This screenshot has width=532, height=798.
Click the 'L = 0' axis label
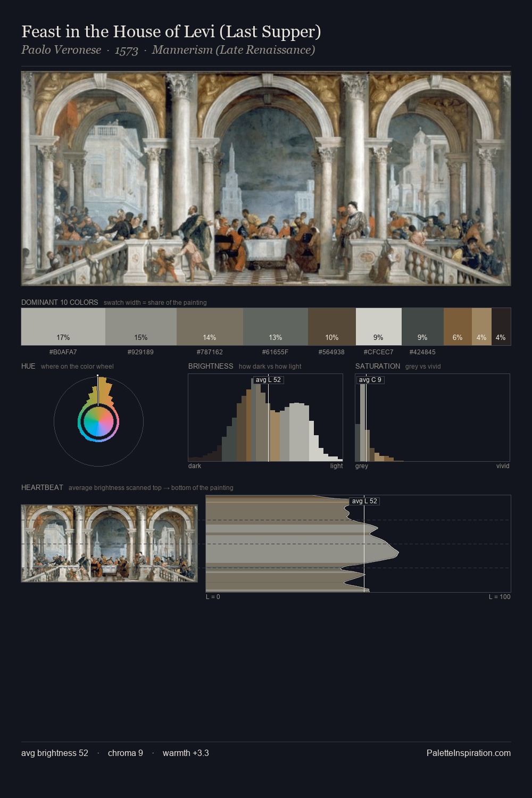coord(213,597)
